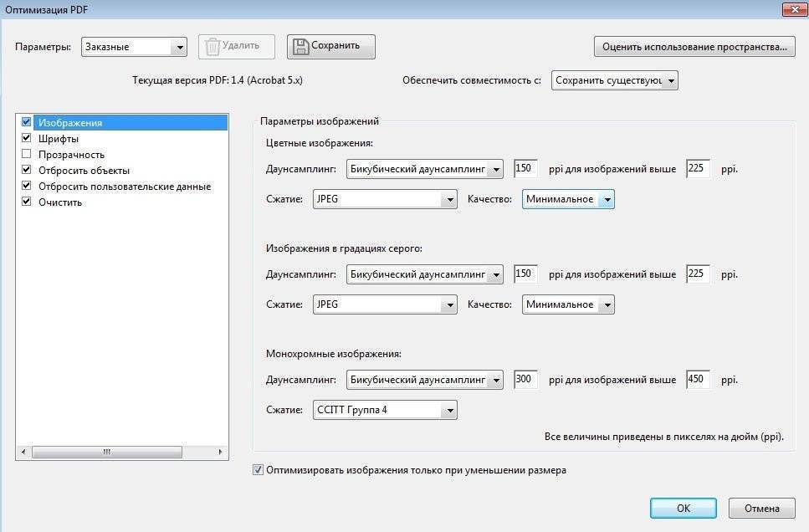Click the Оценить использование пространства button

pos(694,46)
